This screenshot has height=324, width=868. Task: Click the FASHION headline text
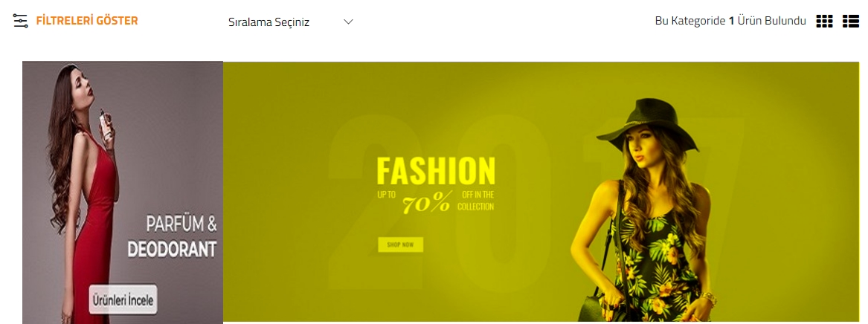click(436, 171)
